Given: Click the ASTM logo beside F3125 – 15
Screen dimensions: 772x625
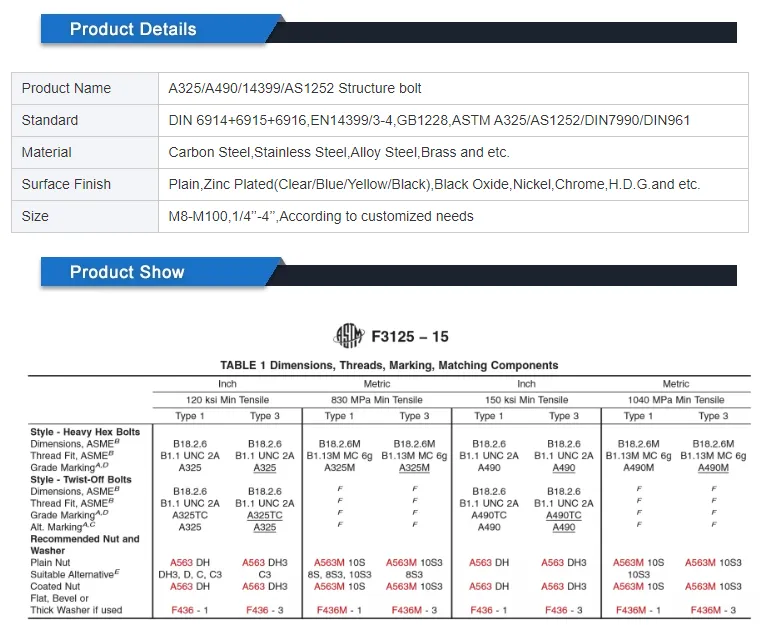Looking at the screenshot, I should [x=349, y=336].
